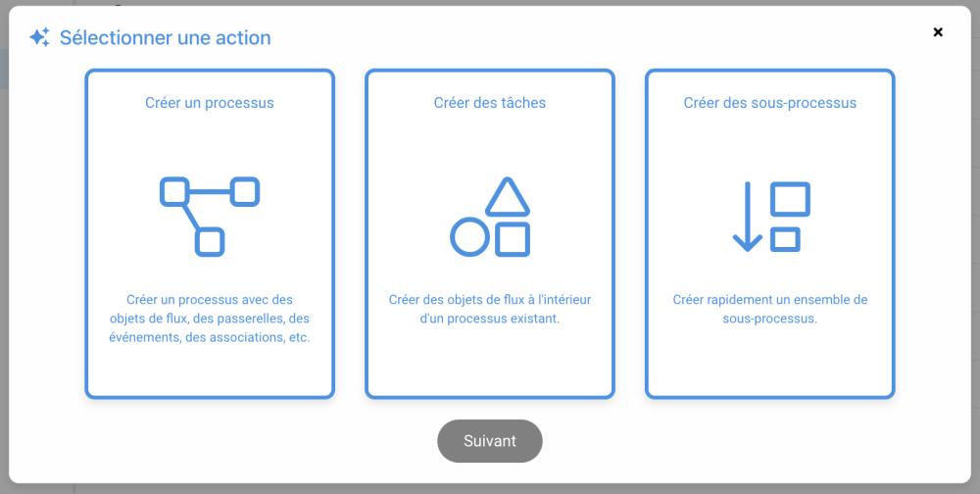Click the circle shape in the tasks icon
The width and height of the screenshot is (980, 494).
coord(470,238)
